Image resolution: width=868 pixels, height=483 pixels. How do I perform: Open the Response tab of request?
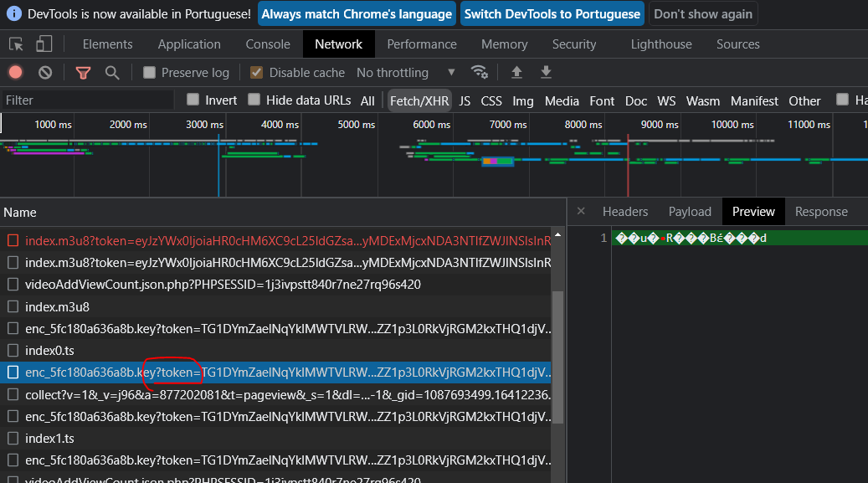(x=821, y=212)
